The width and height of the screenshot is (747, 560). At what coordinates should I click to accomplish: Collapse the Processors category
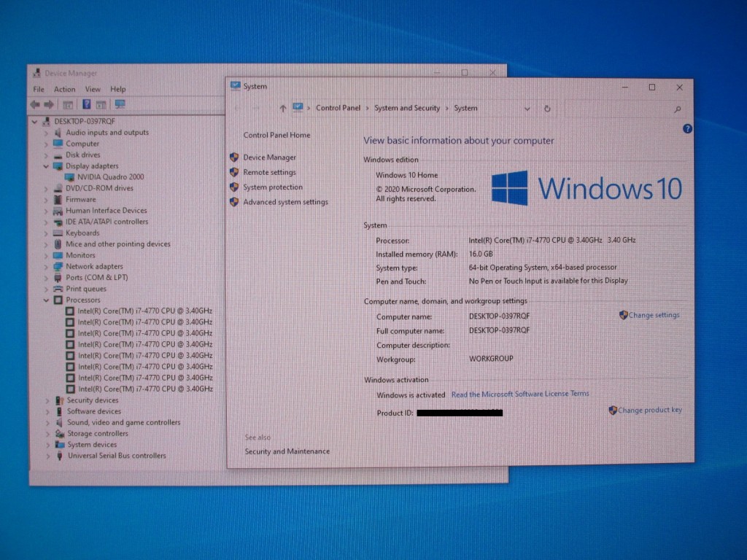point(46,300)
